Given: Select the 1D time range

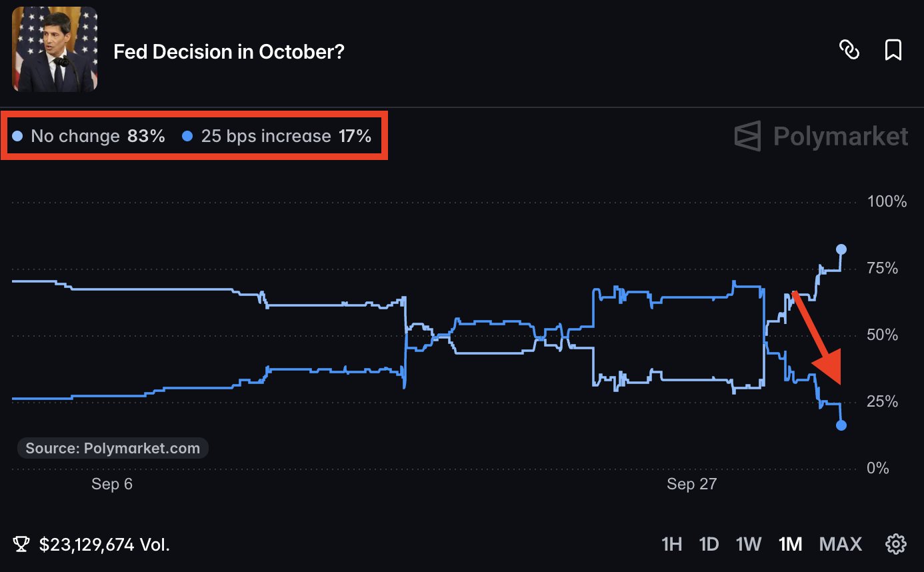Looking at the screenshot, I should [709, 544].
